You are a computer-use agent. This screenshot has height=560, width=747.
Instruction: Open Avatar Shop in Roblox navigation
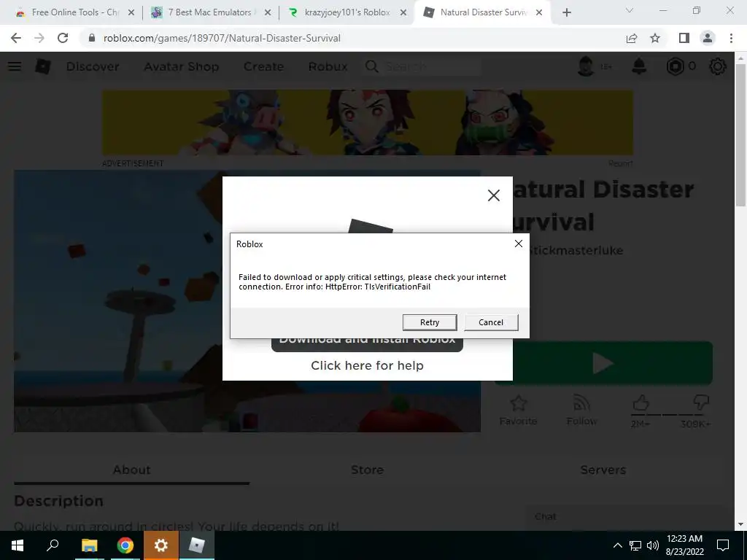182,66
